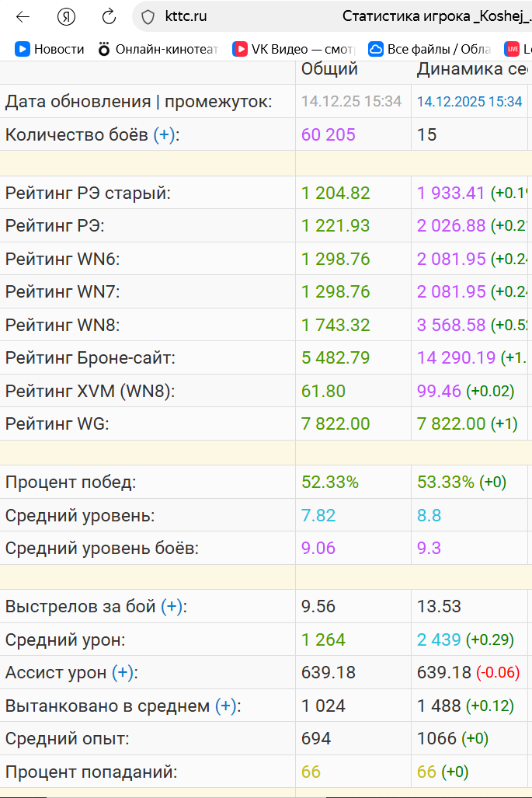
Task: Expand the plus by Вытанковано в среднем
Action: (x=227, y=706)
